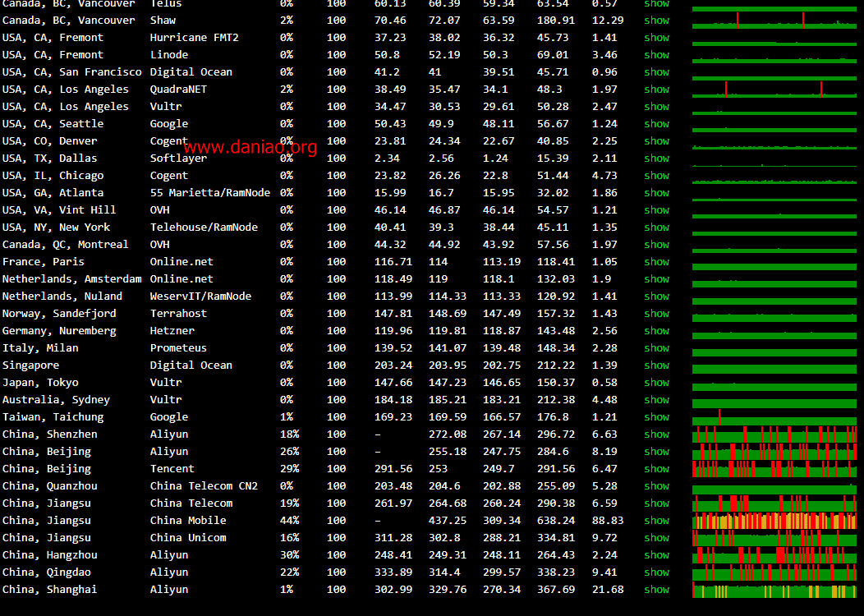
Task: Click the ping graph for Taiwan, Taichung
Action: tap(774, 417)
